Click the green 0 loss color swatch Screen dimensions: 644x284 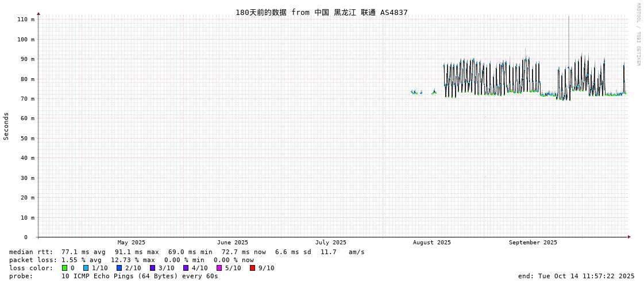point(65,268)
